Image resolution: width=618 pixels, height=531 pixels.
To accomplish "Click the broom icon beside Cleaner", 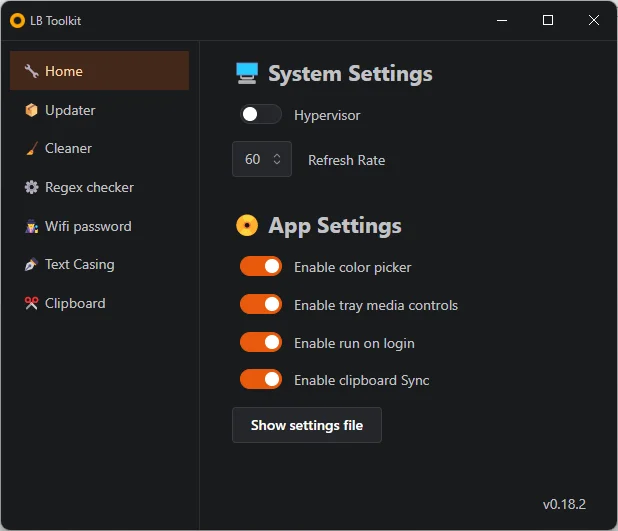I will click(32, 149).
